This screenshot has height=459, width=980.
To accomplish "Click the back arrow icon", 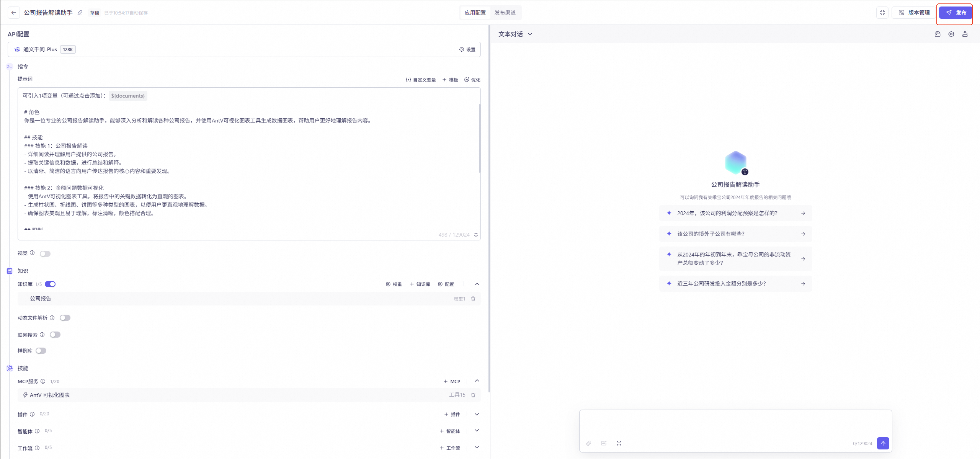I will 14,13.
